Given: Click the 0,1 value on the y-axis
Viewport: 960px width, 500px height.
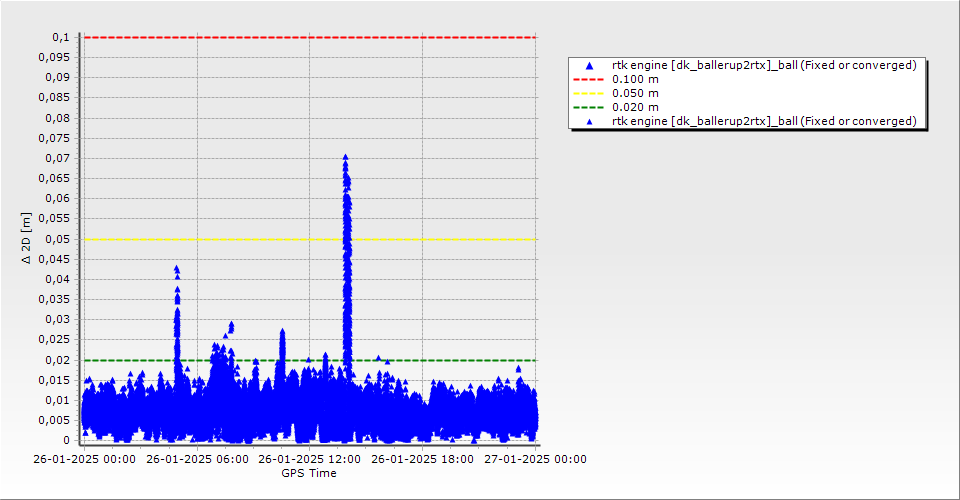Looking at the screenshot, I should point(61,37).
